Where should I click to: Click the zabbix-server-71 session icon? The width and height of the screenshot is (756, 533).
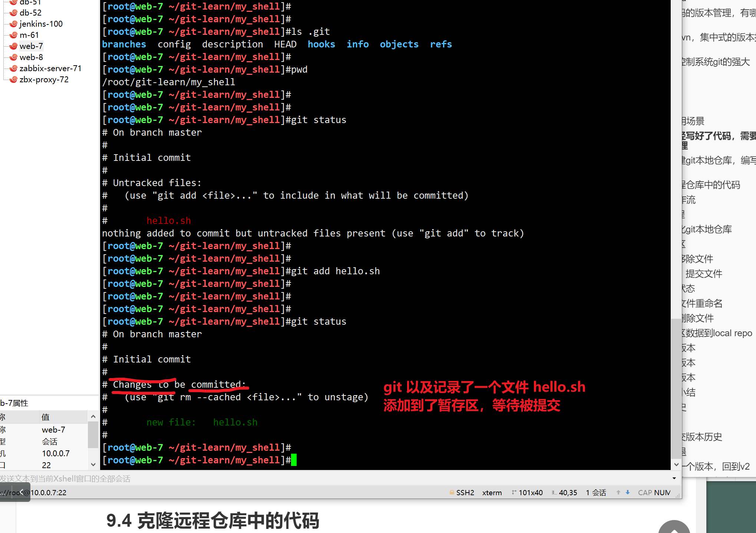(x=13, y=68)
